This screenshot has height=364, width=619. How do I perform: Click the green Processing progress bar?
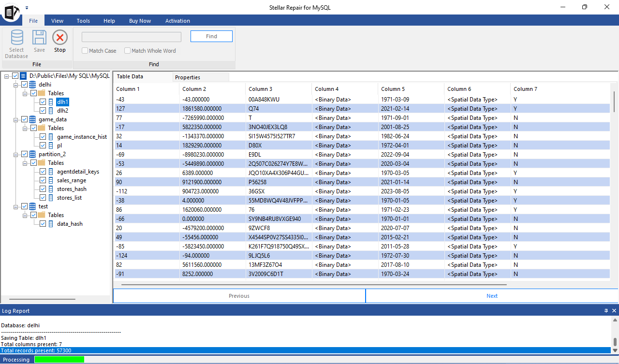click(59, 360)
